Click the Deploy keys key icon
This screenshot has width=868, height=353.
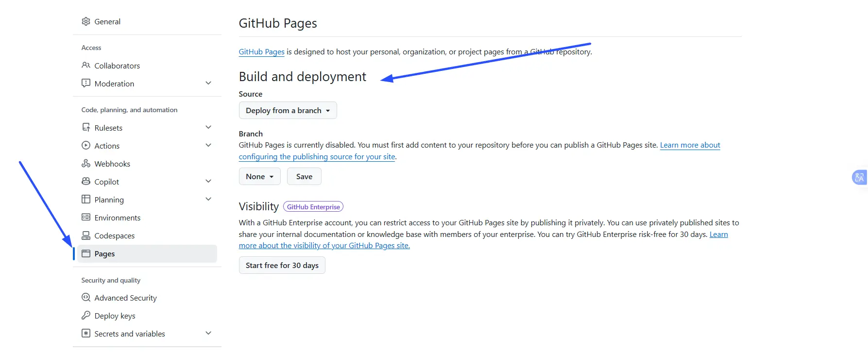click(x=86, y=315)
